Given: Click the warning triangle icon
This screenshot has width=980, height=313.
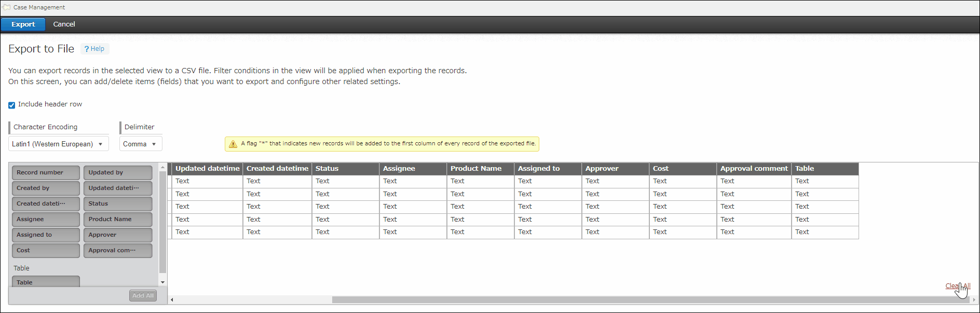Looking at the screenshot, I should tap(233, 144).
